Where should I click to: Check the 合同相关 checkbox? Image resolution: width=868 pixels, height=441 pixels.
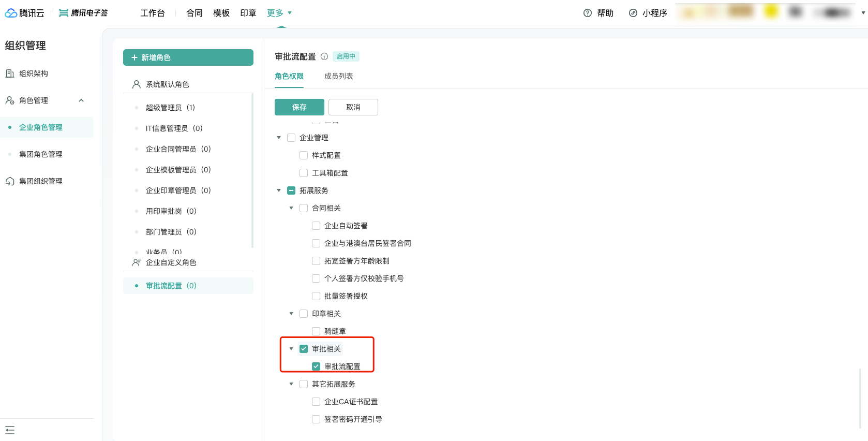click(304, 208)
